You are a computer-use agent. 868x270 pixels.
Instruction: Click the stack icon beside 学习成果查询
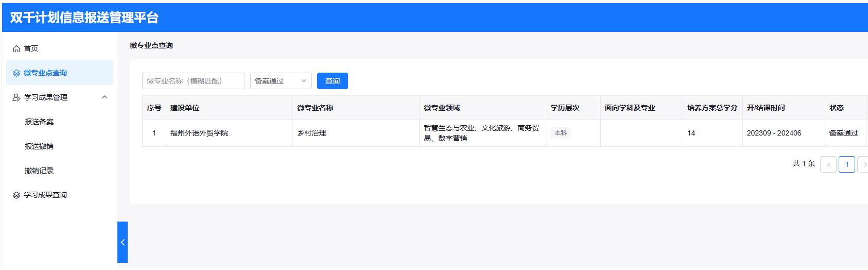[x=16, y=195]
